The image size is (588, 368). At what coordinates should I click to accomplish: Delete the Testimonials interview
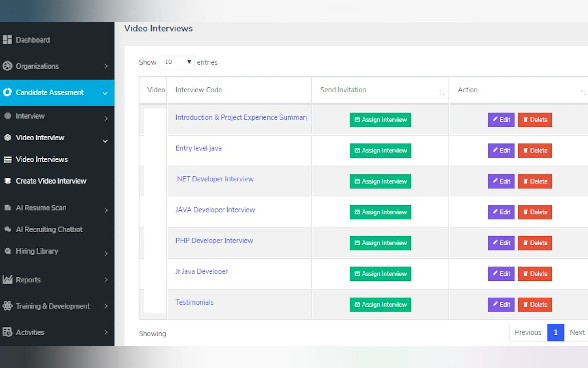(x=535, y=305)
